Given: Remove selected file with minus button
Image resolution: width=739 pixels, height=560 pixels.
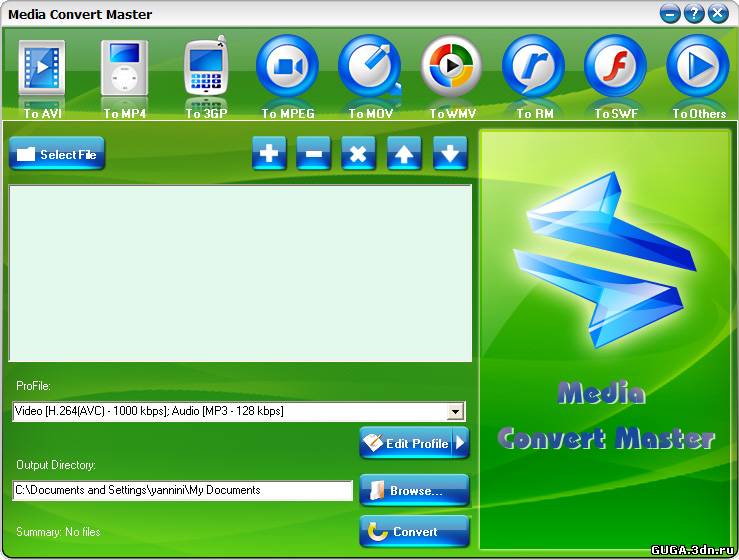Looking at the screenshot, I should click(x=313, y=153).
